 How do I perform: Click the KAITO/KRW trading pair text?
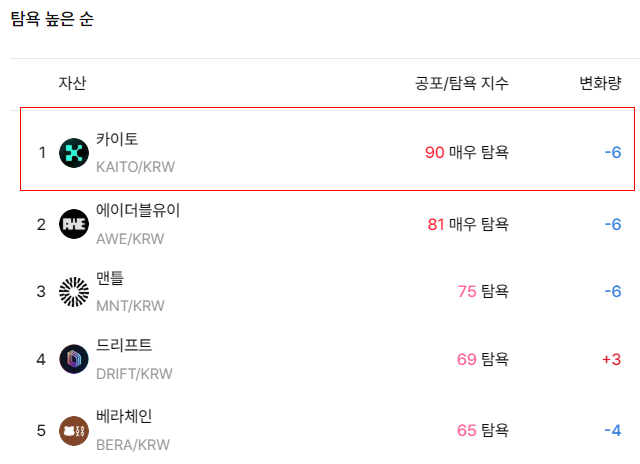(x=136, y=167)
